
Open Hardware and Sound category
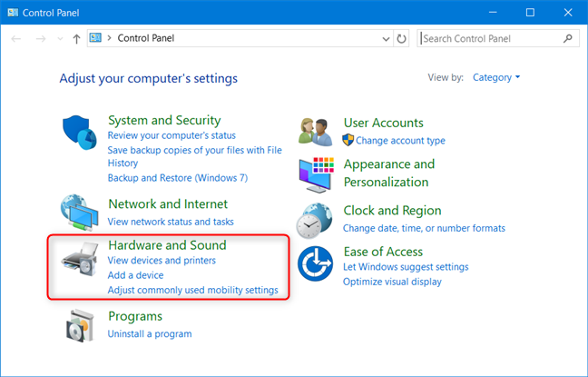tap(167, 245)
